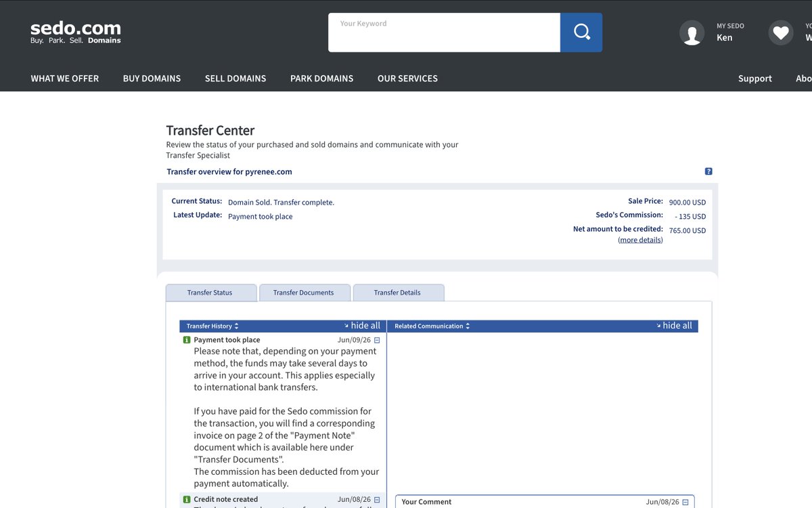
Task: Click the Jun/09/26 date
Action: point(354,340)
